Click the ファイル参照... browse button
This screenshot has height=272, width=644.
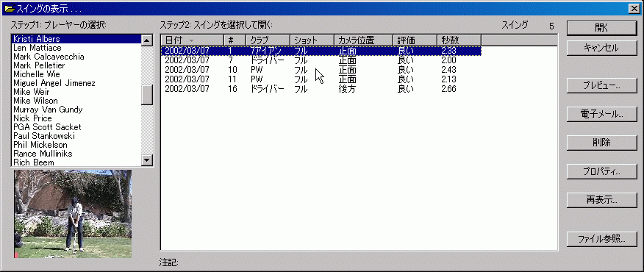tap(601, 239)
